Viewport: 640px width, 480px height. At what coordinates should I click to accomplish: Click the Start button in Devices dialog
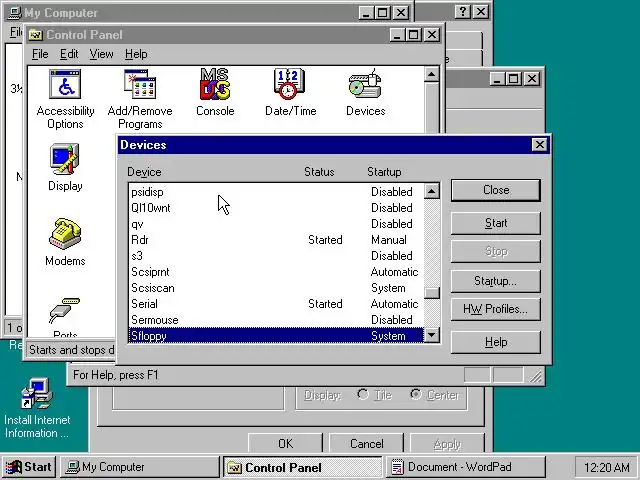pos(496,223)
